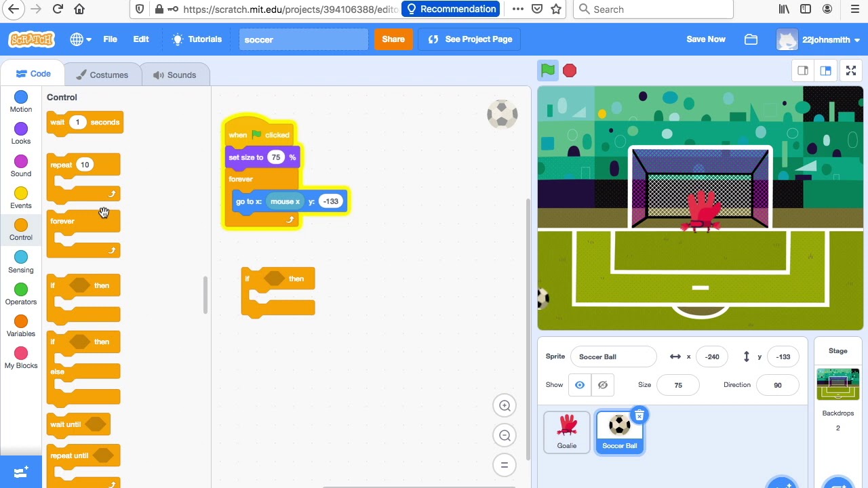Select the My Blocks category
The height and width of the screenshot is (488, 868).
[21, 358]
